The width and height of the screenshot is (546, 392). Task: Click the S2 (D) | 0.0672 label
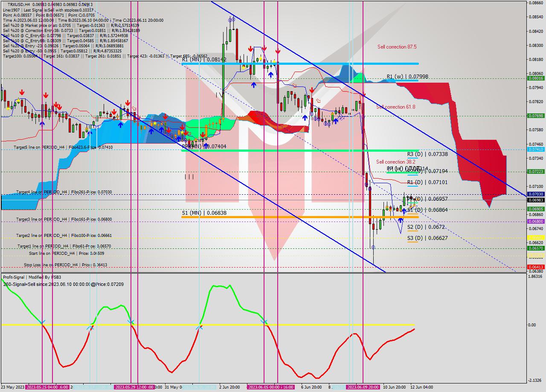click(x=426, y=228)
